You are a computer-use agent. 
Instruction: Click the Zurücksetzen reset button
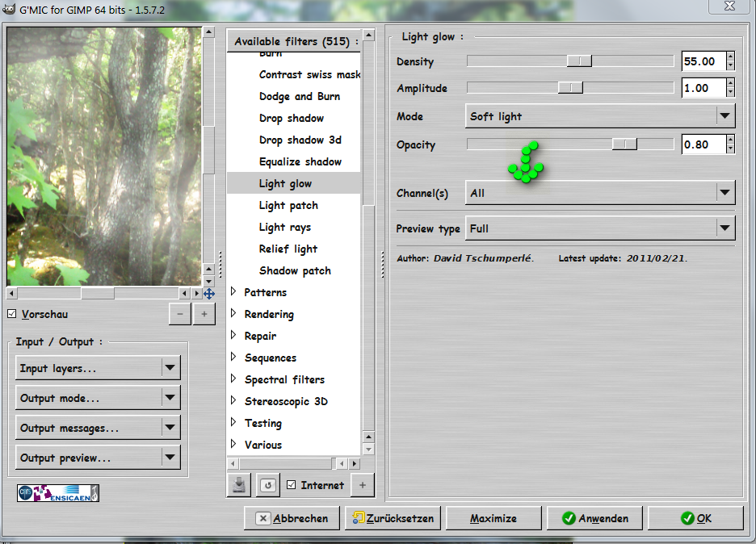(393, 518)
